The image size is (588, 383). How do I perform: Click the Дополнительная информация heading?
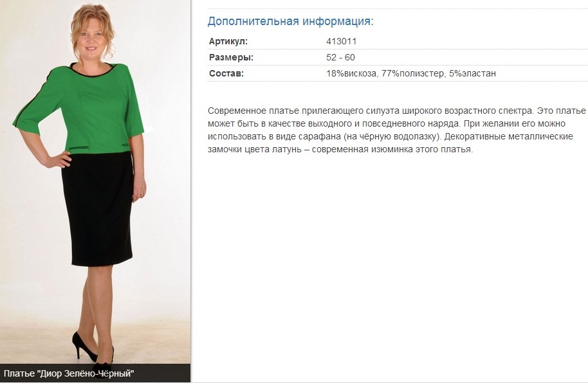[x=290, y=21]
